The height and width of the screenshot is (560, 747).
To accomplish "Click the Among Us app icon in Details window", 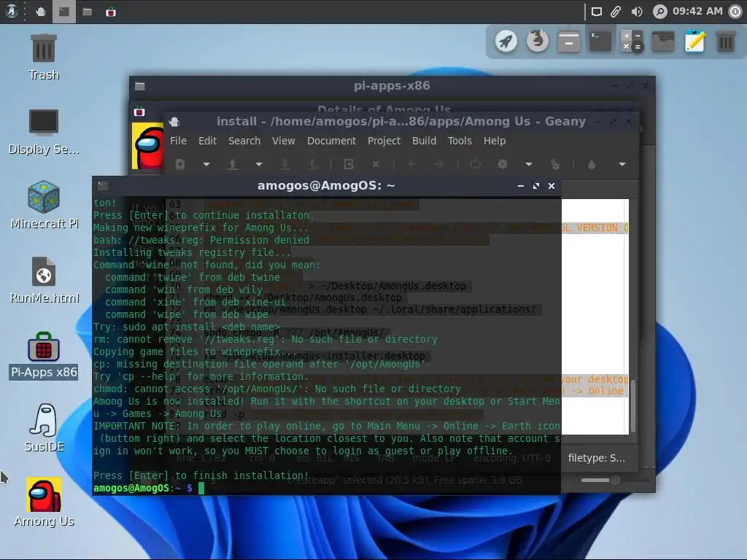I will coord(147,146).
